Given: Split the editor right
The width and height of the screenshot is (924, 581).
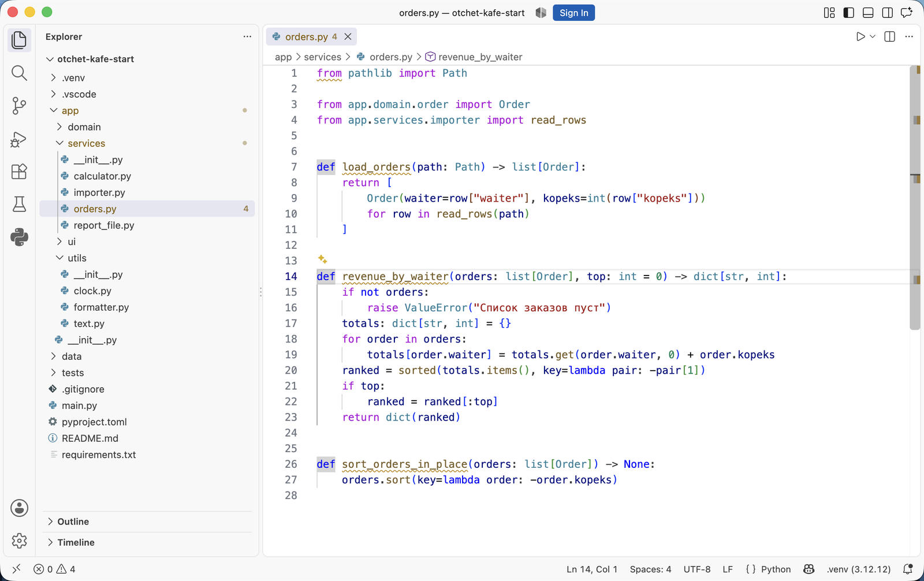Looking at the screenshot, I should (890, 36).
